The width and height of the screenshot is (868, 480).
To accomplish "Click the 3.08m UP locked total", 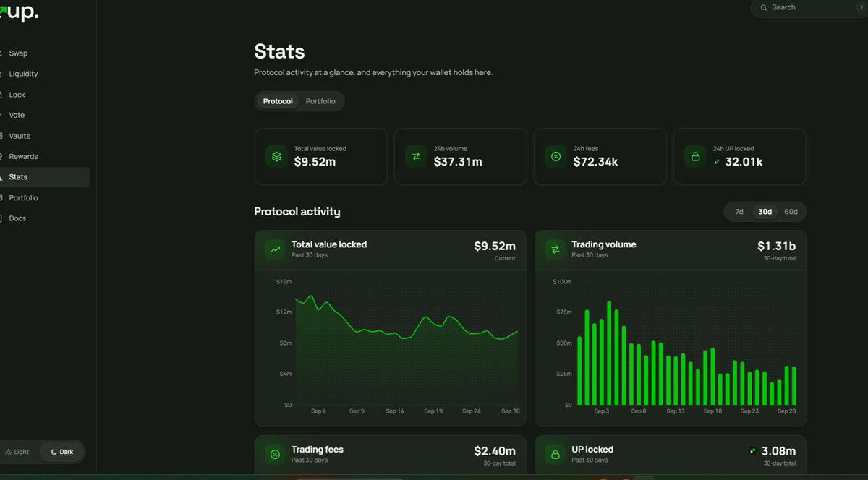I will [778, 451].
